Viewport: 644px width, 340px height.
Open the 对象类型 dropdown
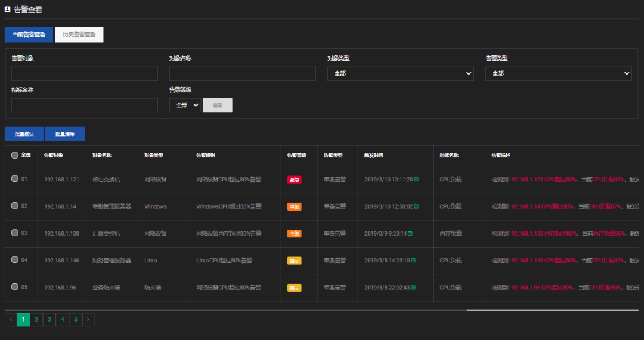click(401, 73)
